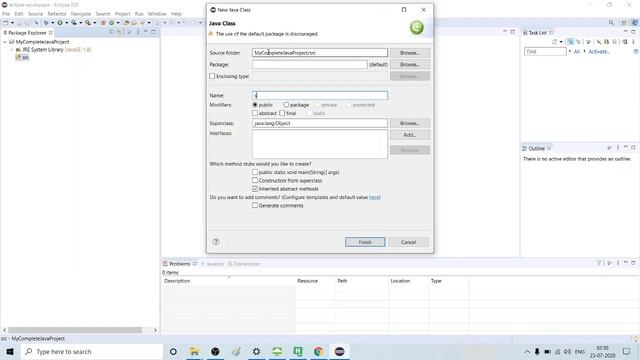The height and width of the screenshot is (360, 640).
Task: Open the Navigate menu
Action: [81, 14]
